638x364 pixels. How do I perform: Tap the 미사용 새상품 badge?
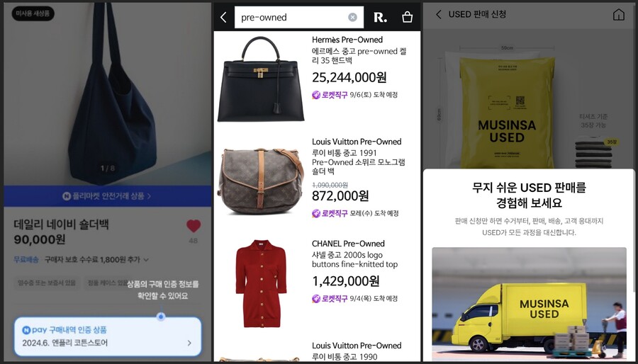click(x=33, y=13)
